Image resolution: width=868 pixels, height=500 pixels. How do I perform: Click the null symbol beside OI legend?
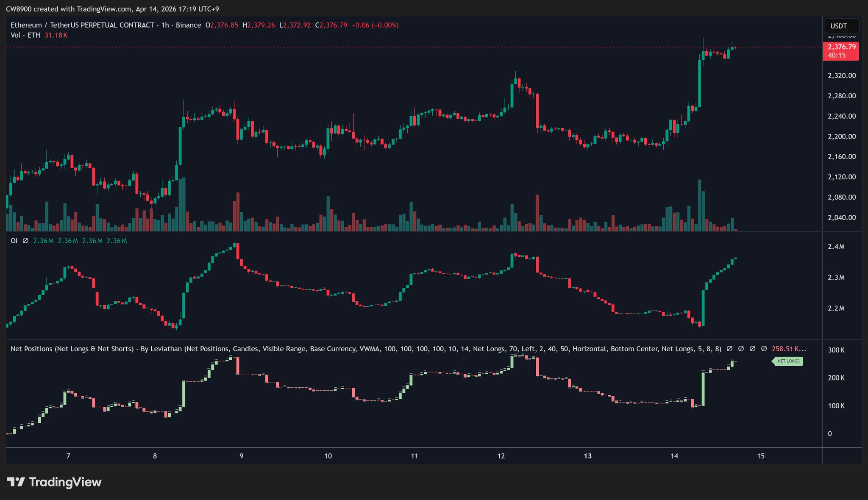pos(25,241)
